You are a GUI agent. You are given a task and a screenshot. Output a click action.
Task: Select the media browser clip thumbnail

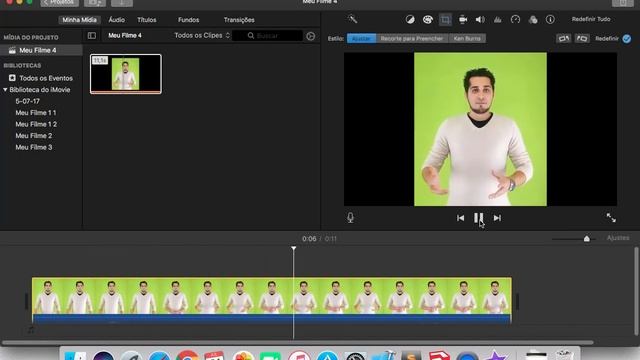coord(126,74)
